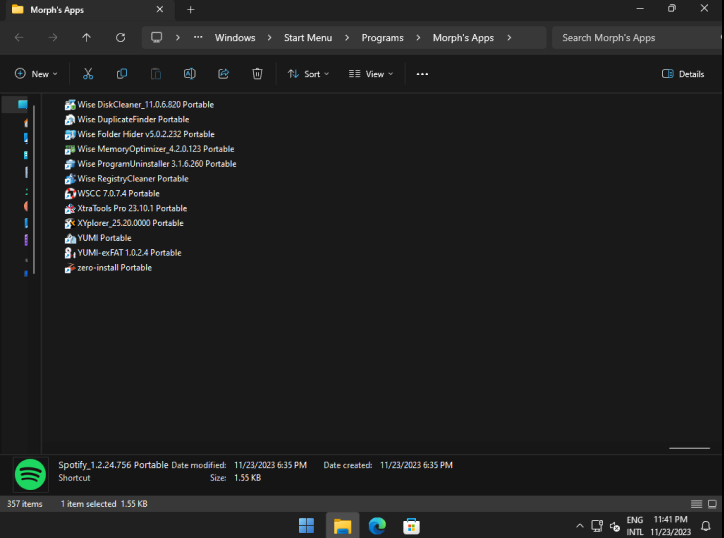This screenshot has width=724, height=538.
Task: Click the Start Menu breadcrumb
Action: click(x=308, y=37)
